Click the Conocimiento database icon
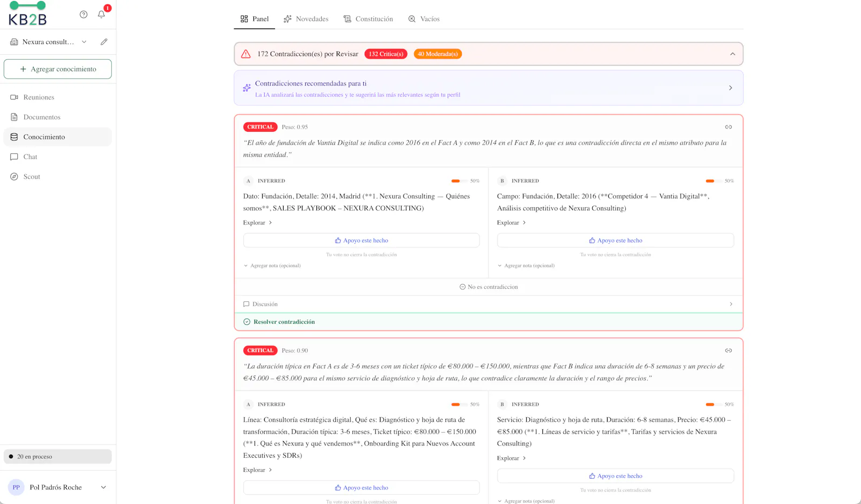Viewport: 861px width, 504px height. tap(14, 137)
